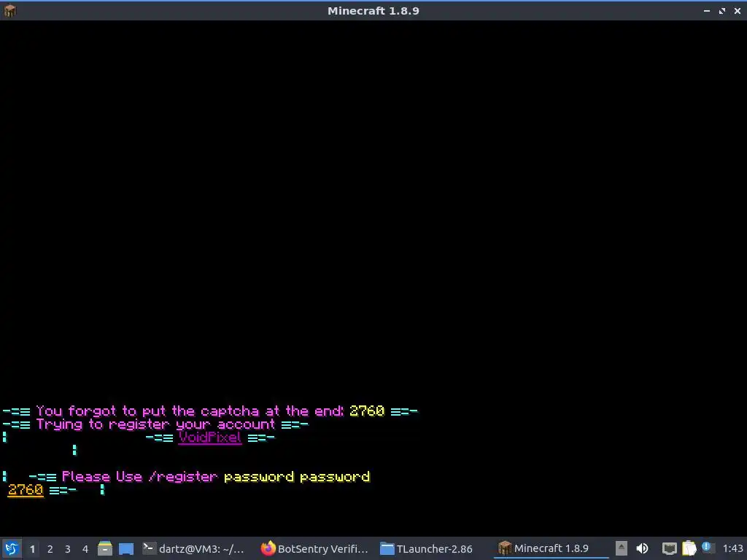Switch to workspace 1
This screenshot has height=560, width=747.
point(32,549)
